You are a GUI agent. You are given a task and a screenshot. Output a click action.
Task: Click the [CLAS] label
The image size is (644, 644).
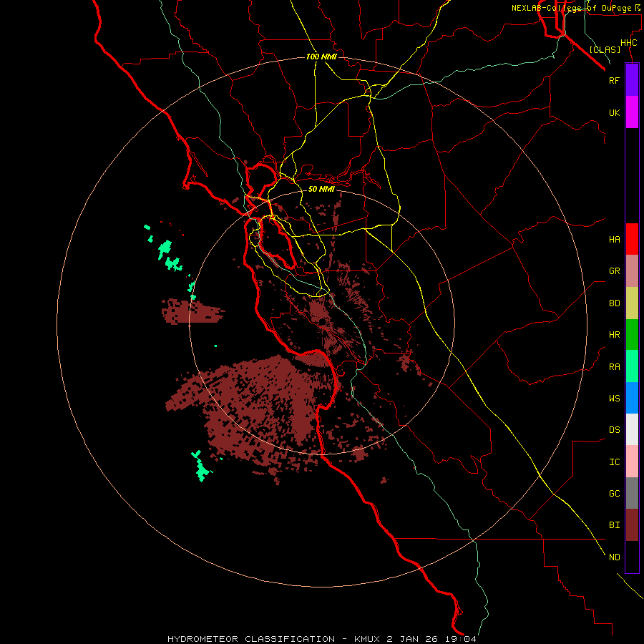coord(605,49)
